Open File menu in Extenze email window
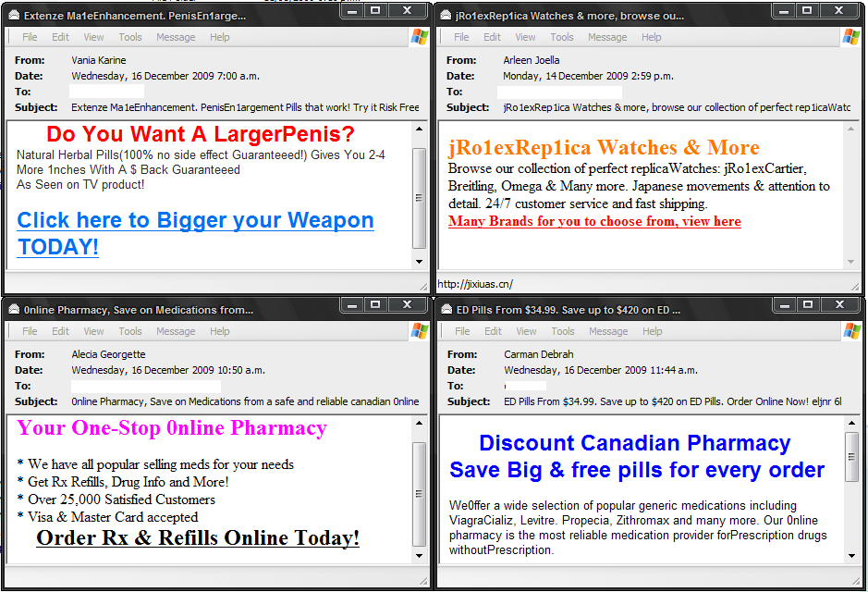Viewport: 868px width, 592px height. click(x=30, y=37)
